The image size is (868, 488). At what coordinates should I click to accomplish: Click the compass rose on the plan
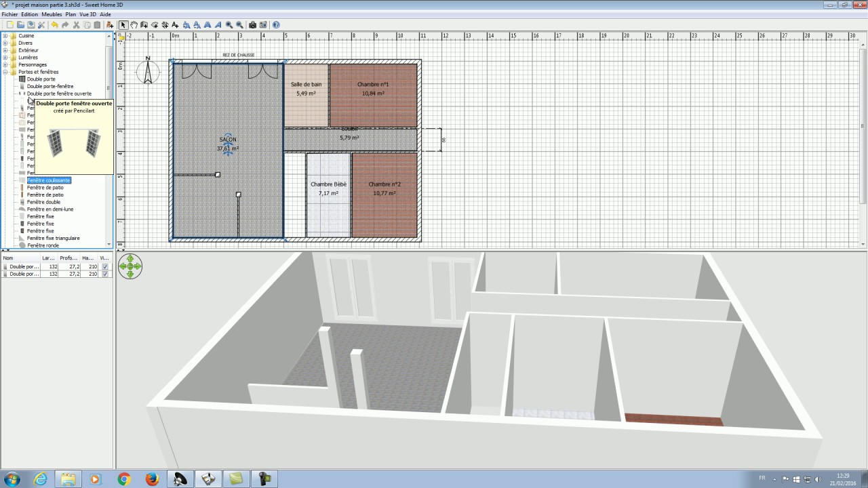point(148,71)
